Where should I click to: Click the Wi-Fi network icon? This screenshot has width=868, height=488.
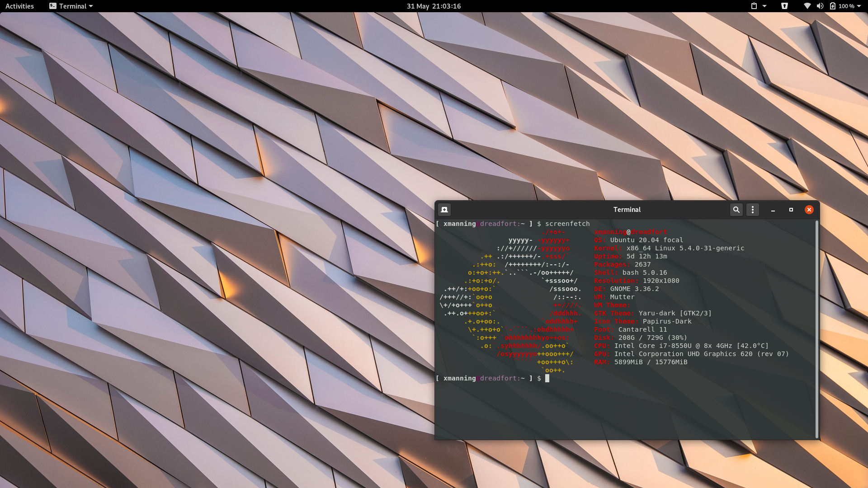pyautogui.click(x=807, y=6)
